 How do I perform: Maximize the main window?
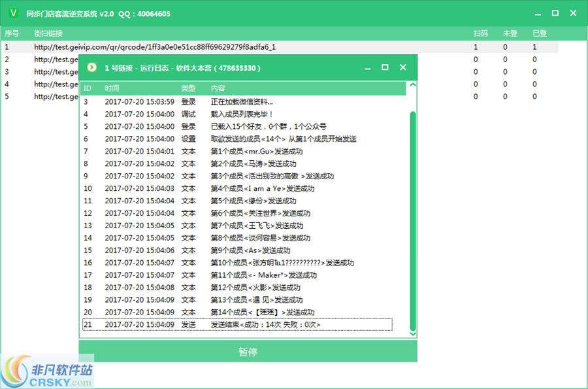[x=555, y=13]
